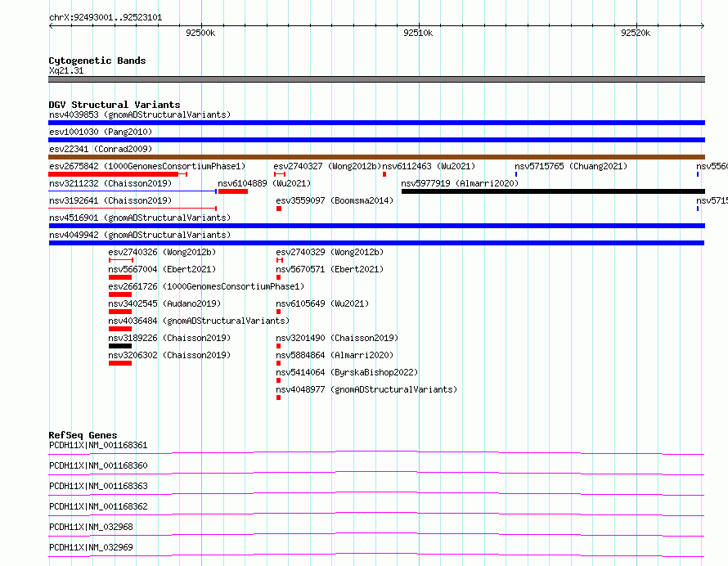Click PCDH11X|NM_032969 gene label

[91, 547]
